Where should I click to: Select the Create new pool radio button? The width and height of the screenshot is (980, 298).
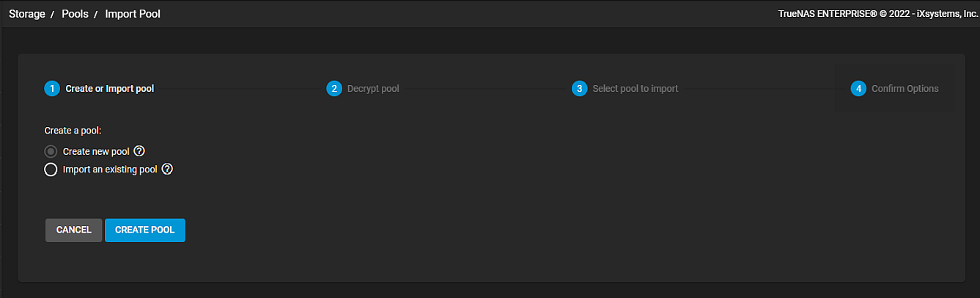[51, 152]
